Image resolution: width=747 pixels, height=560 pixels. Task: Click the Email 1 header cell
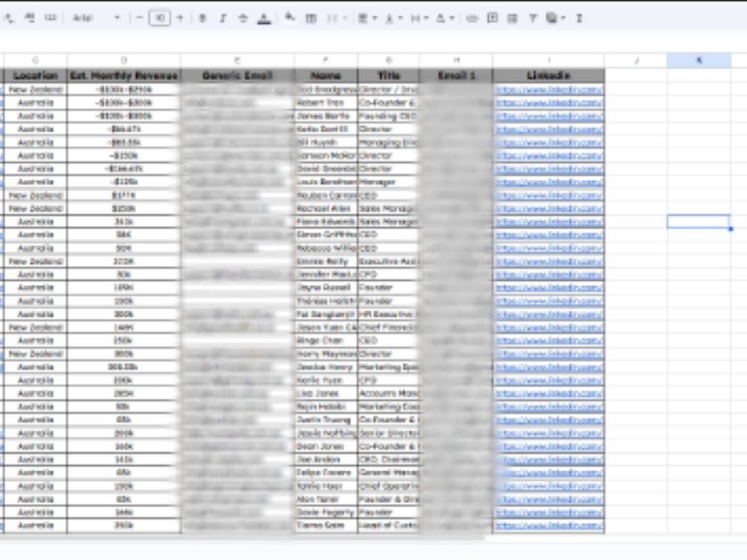coord(456,75)
